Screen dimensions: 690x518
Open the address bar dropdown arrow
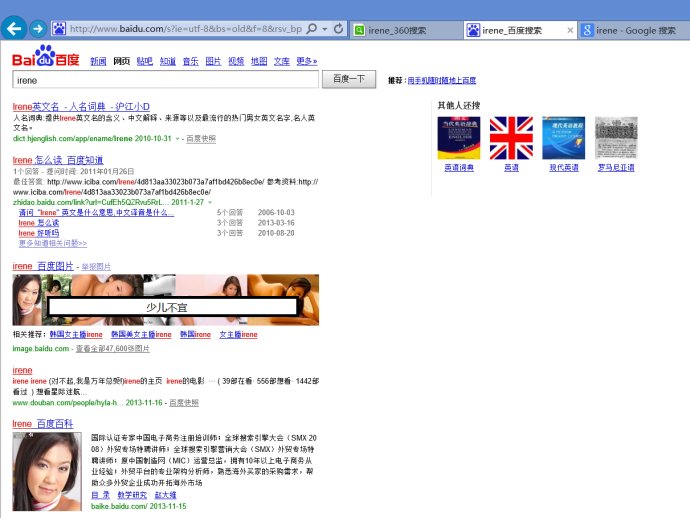pyautogui.click(x=325, y=29)
